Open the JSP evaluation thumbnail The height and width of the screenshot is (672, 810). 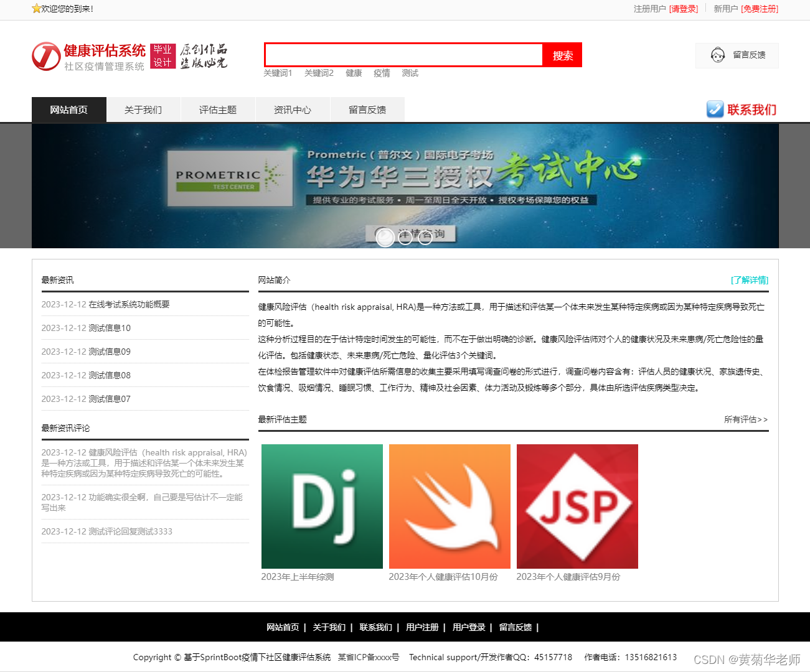click(x=577, y=506)
